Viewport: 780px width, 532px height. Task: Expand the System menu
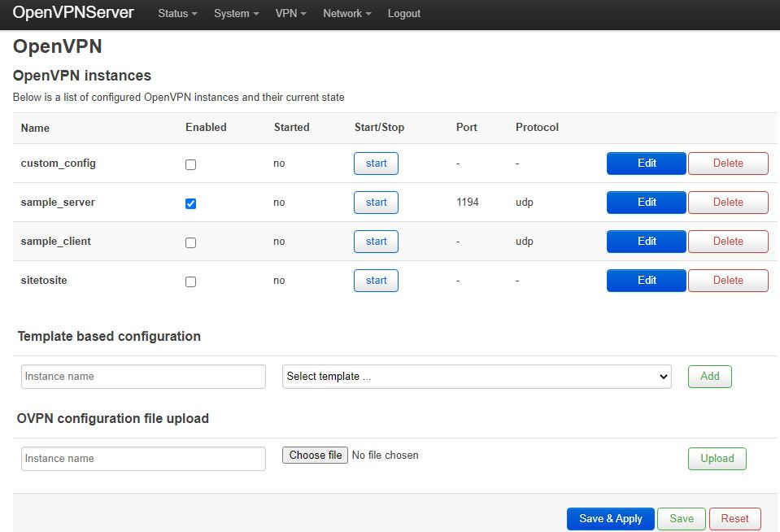coord(237,14)
